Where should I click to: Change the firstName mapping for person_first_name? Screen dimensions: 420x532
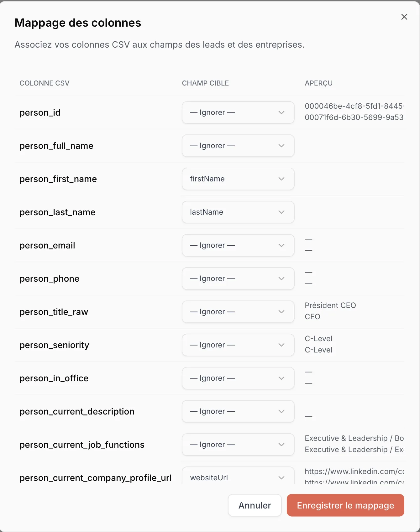coord(238,179)
